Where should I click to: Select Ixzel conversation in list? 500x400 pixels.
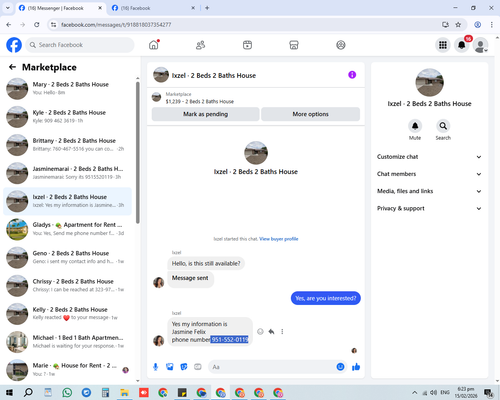[x=68, y=201]
